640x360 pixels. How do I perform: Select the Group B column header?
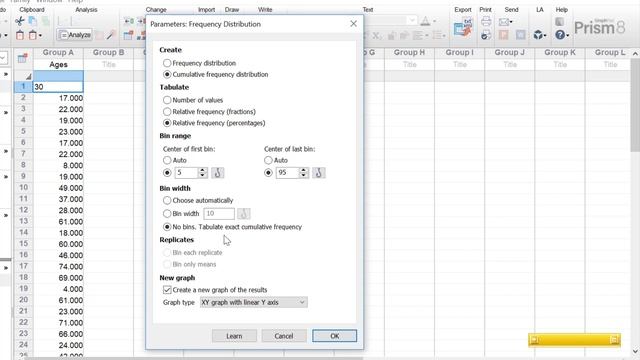coord(108,53)
